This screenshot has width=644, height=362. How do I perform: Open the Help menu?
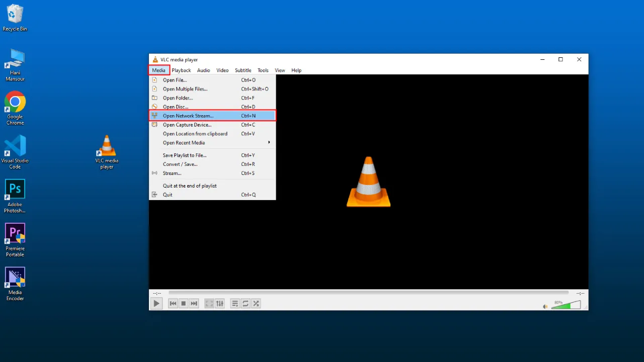click(x=296, y=70)
